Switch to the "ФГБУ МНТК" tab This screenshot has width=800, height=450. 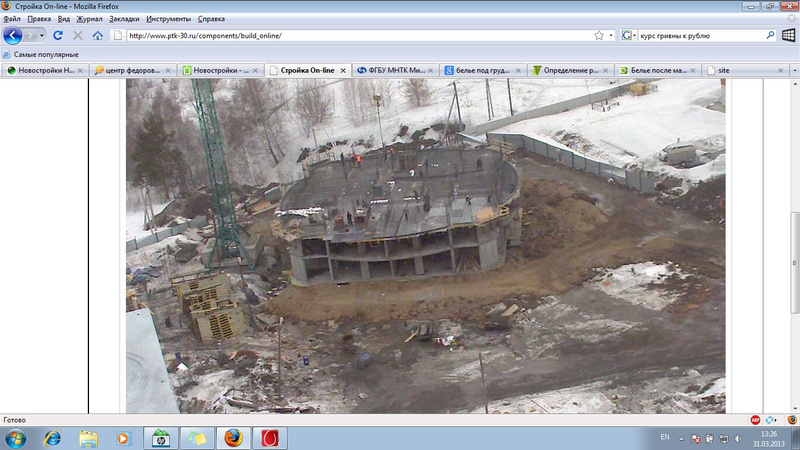[x=395, y=71]
